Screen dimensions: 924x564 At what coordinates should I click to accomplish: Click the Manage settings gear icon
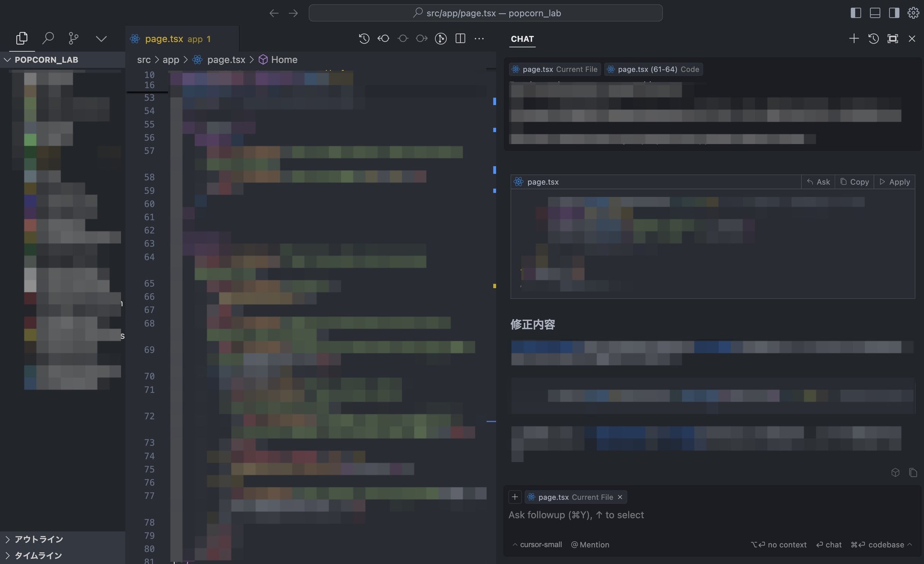tap(913, 13)
